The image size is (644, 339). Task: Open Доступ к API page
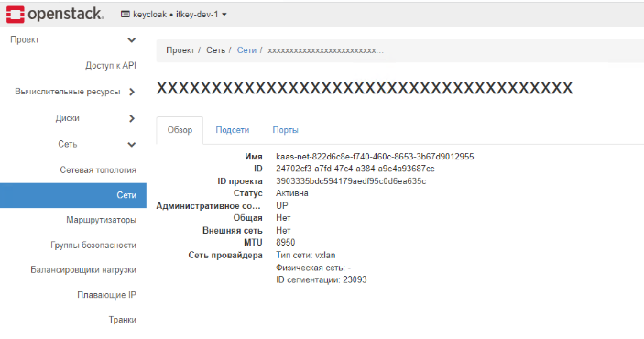(x=111, y=65)
